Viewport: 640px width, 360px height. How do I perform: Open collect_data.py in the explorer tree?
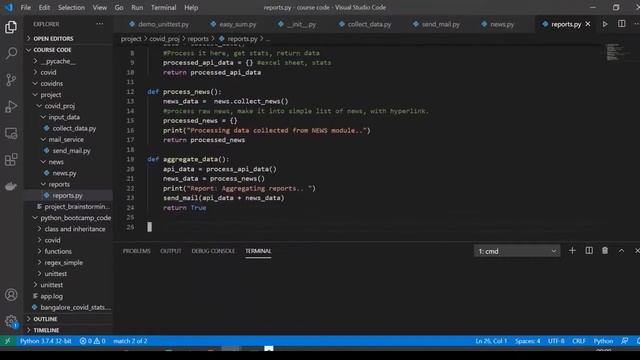(74, 128)
